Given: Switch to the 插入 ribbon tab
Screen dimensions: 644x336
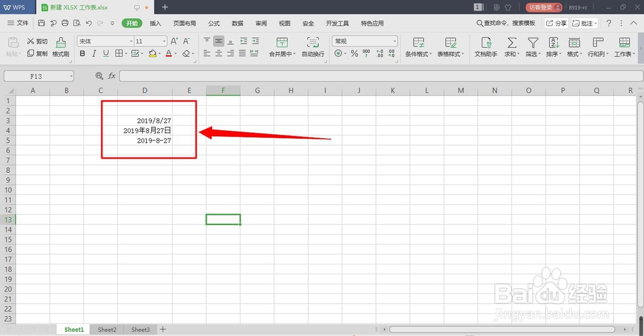Looking at the screenshot, I should pyautogui.click(x=155, y=23).
